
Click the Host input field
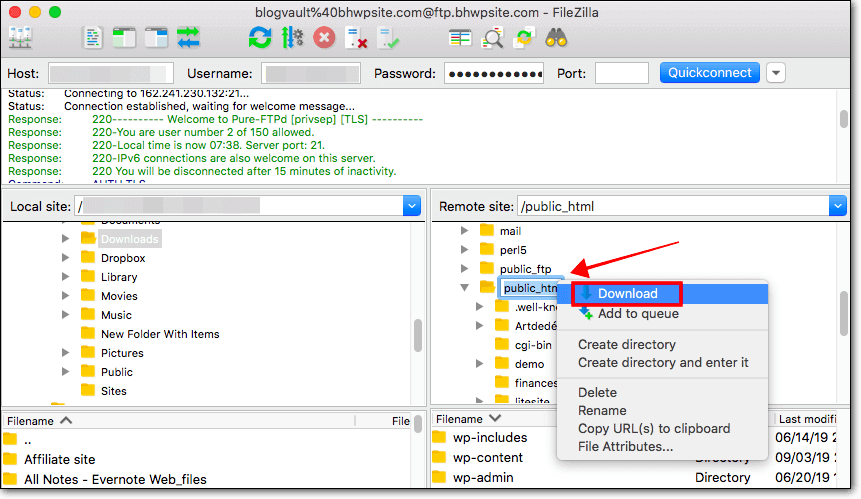111,73
